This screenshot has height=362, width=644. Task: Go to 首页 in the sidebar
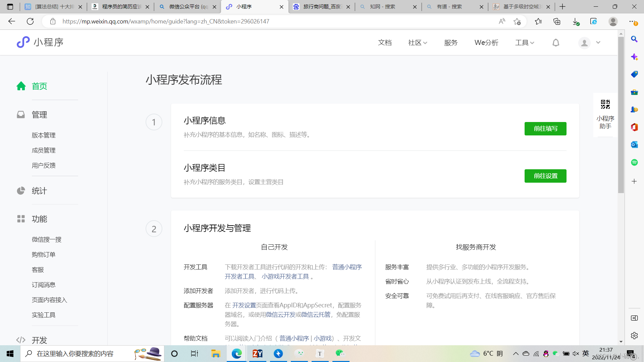[x=39, y=86]
